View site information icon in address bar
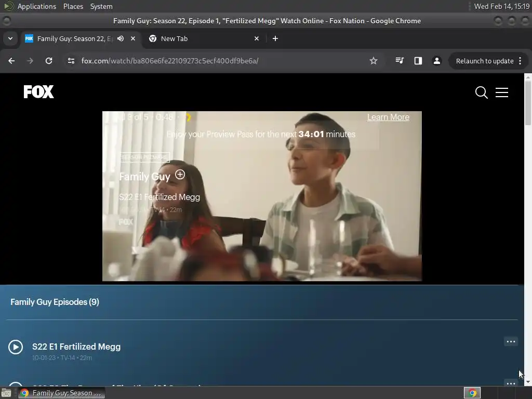The image size is (532, 399). point(71,61)
